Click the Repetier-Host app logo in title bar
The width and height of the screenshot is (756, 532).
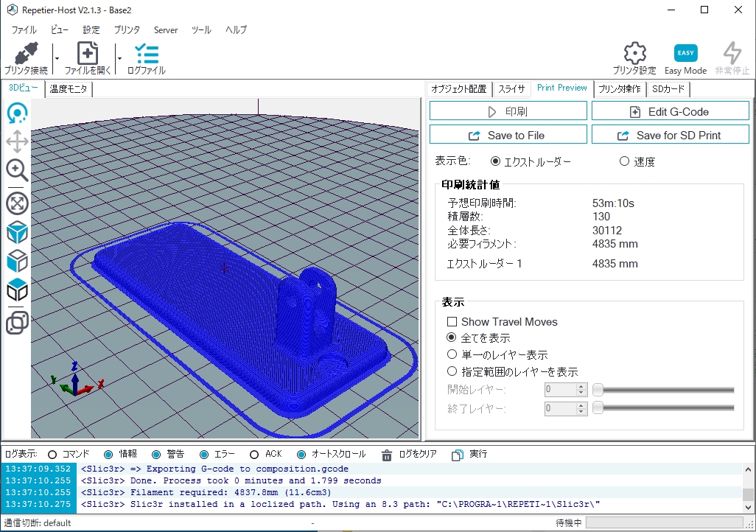(x=12, y=10)
